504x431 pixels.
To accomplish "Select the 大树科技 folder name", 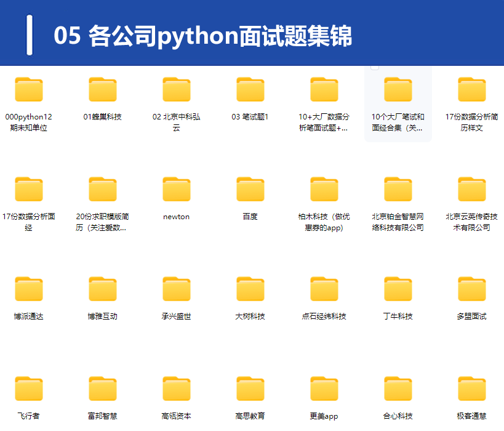I will pos(250,316).
